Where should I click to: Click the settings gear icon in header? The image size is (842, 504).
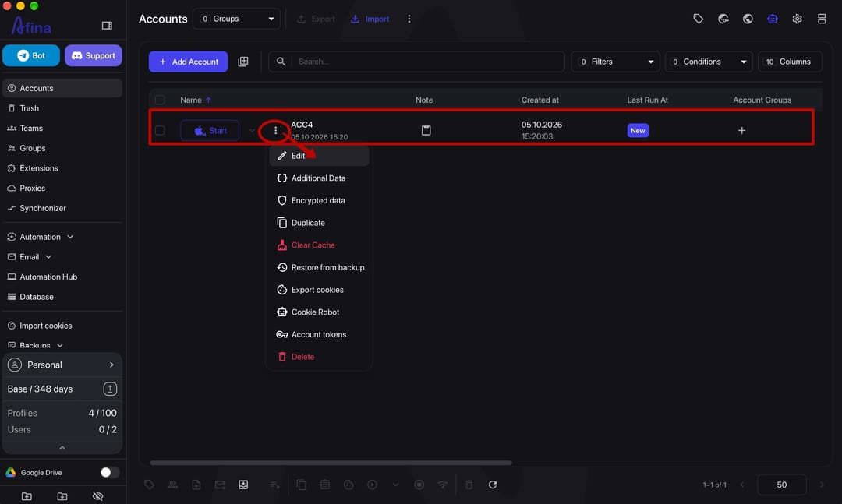point(797,19)
